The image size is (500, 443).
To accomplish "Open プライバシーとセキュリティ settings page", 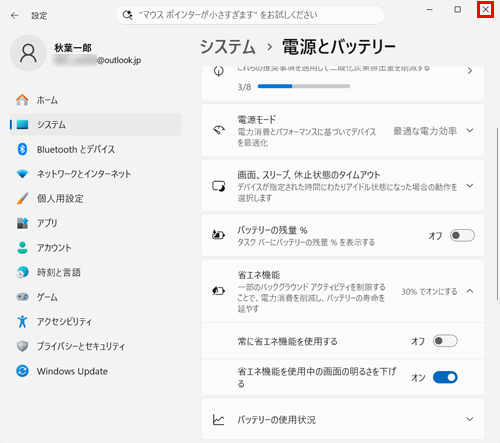I will [96, 346].
